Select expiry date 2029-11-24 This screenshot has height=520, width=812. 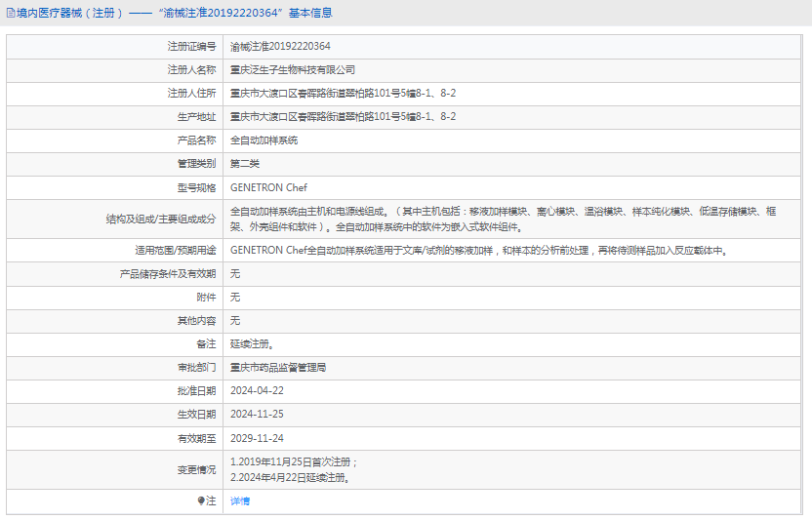pos(257,438)
